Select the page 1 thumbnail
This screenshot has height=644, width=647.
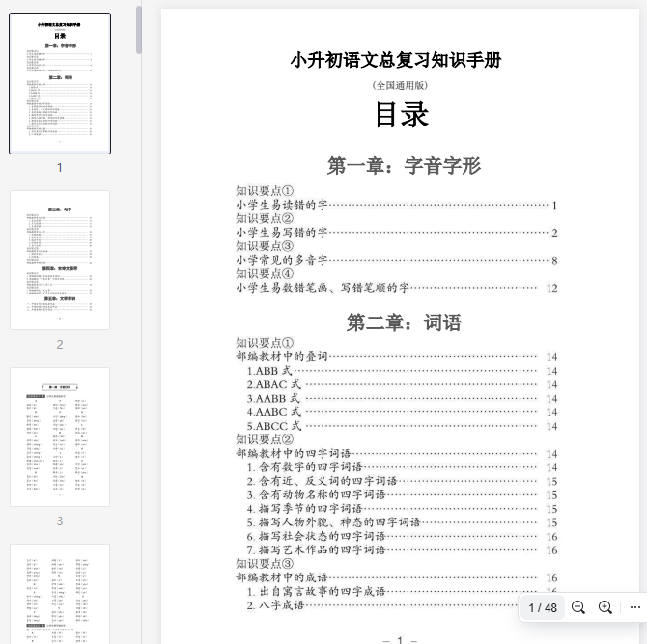60,84
